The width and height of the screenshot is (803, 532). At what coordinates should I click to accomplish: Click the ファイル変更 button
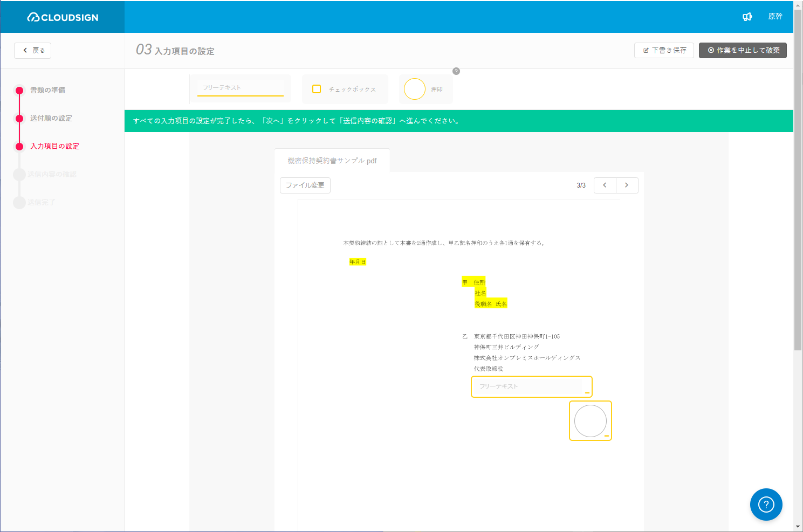[x=305, y=185]
